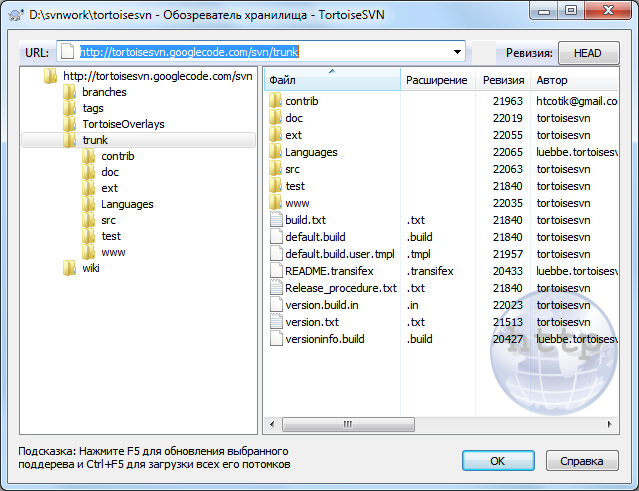Click the version.build.in file icon

pyautogui.click(x=276, y=305)
